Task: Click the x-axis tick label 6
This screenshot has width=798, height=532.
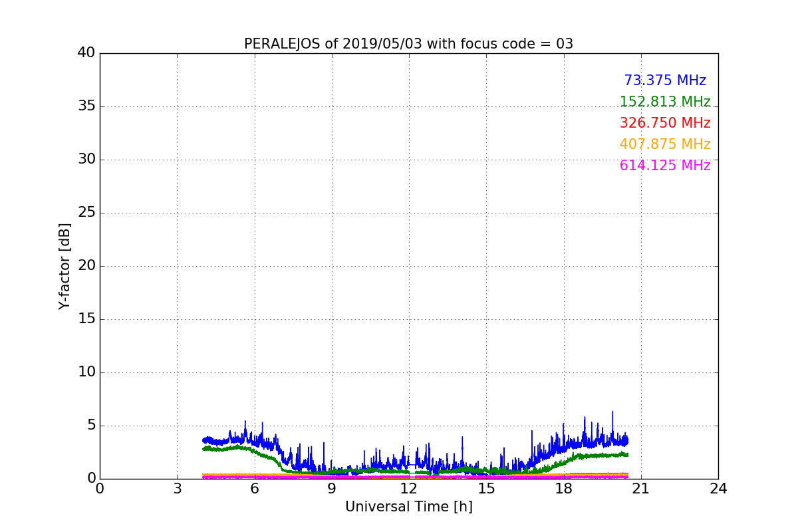Action: pyautogui.click(x=254, y=489)
